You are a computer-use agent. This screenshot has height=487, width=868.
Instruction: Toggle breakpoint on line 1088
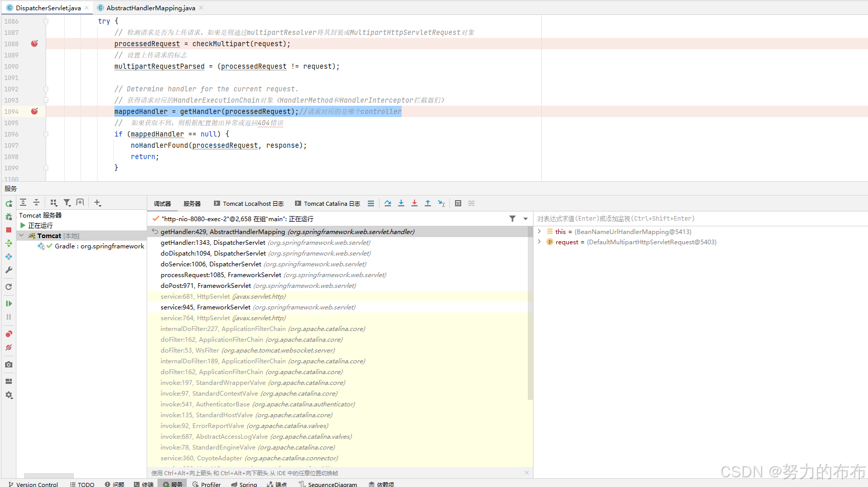tap(34, 44)
